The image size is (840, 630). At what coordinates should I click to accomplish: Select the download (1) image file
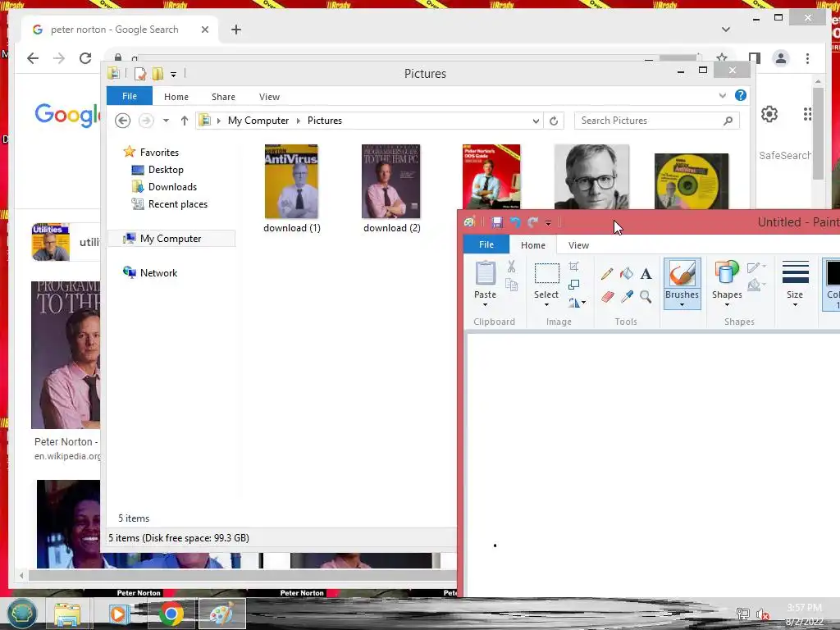(x=292, y=189)
